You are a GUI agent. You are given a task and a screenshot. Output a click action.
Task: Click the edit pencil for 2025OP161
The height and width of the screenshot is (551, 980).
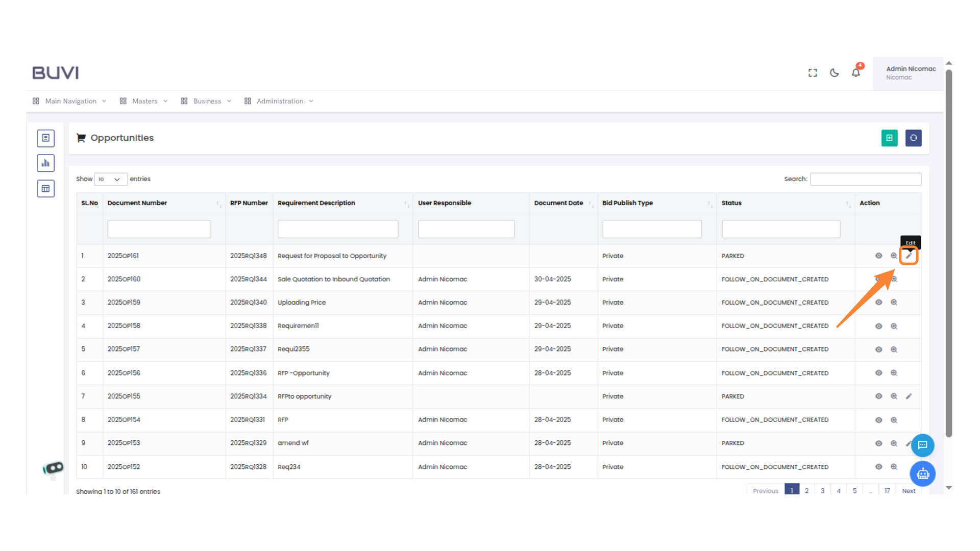(909, 256)
